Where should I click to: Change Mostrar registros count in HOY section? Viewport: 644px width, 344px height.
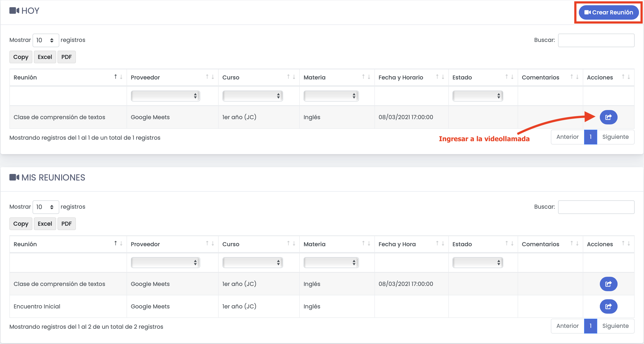45,40
